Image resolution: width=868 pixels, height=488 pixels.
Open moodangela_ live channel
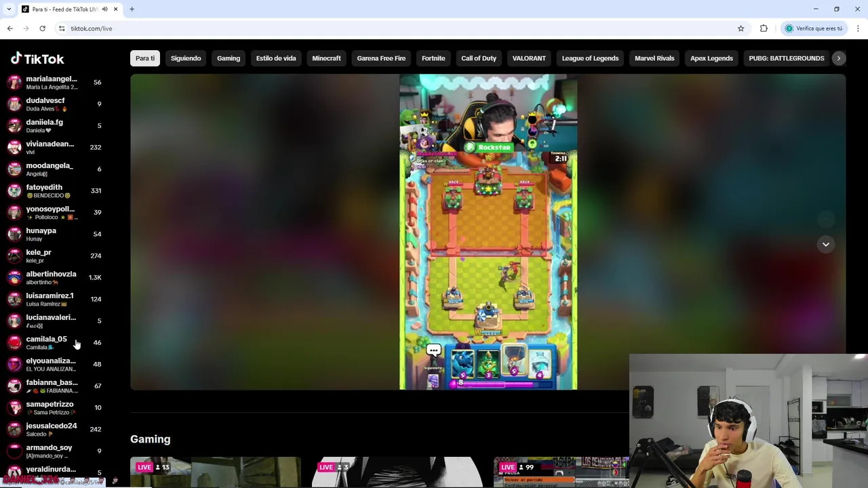coord(54,169)
